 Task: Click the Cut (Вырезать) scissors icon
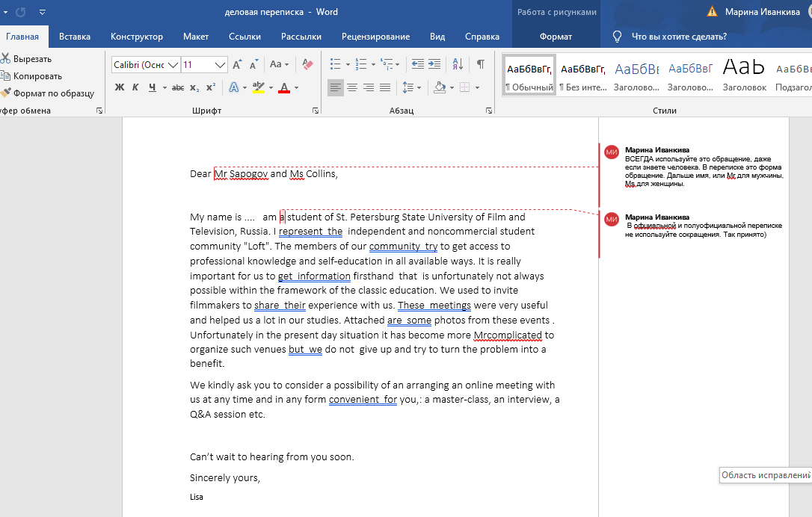[x=5, y=58]
